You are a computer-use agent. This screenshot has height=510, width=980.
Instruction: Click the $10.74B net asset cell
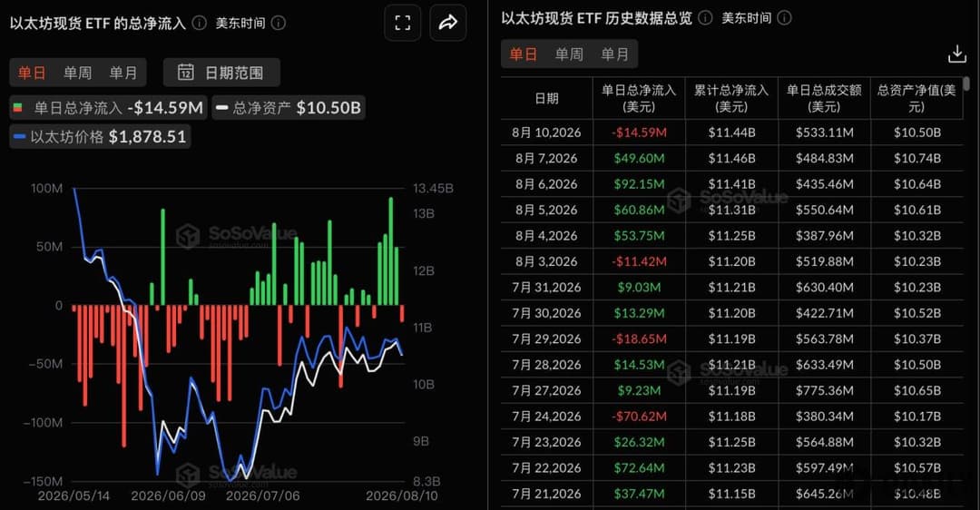pyautogui.click(x=916, y=158)
